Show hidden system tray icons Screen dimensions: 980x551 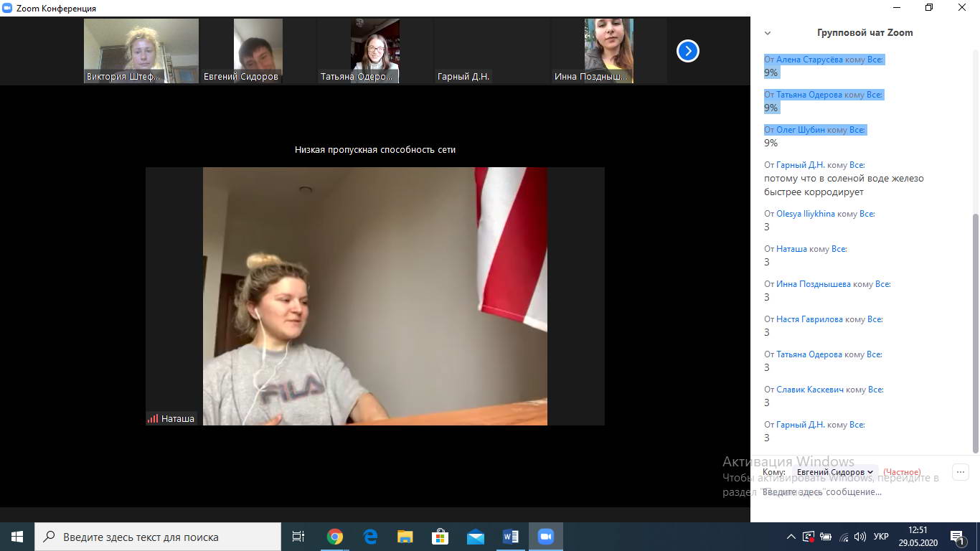tap(791, 537)
